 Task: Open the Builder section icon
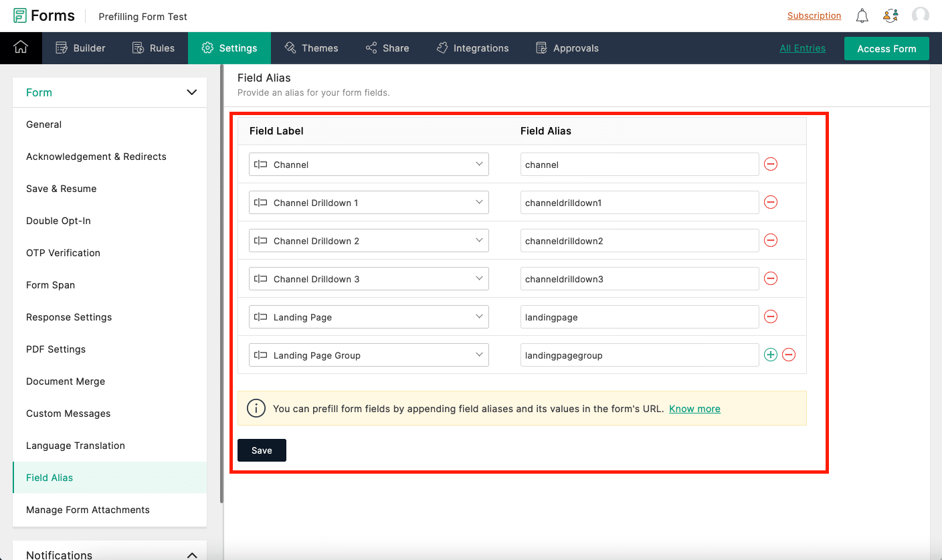[62, 48]
